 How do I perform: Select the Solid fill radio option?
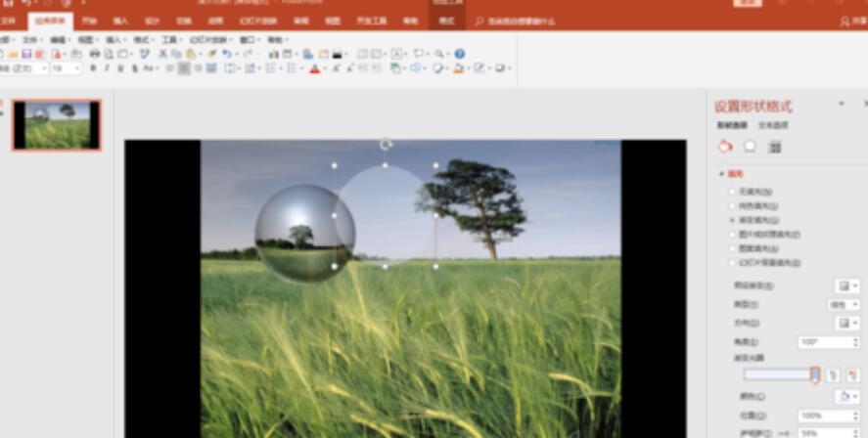(x=732, y=206)
